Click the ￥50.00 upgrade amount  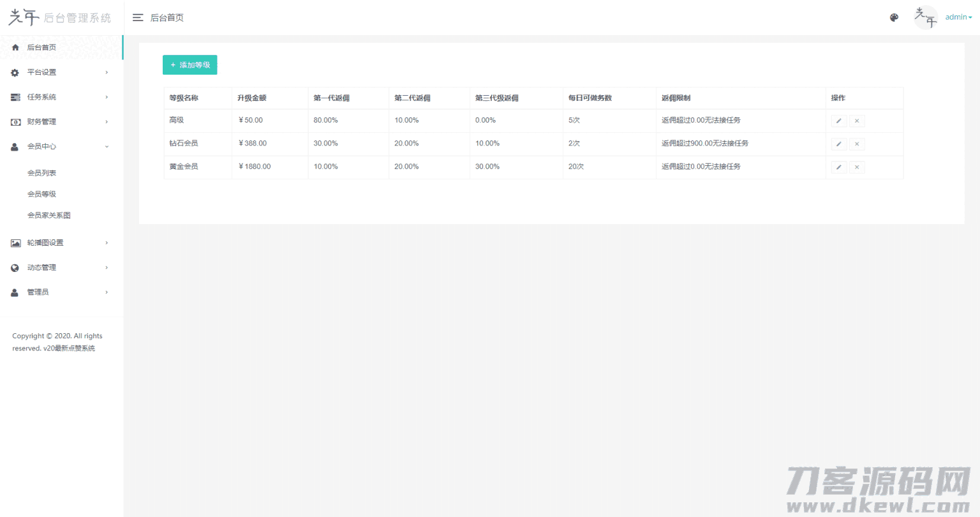point(250,121)
